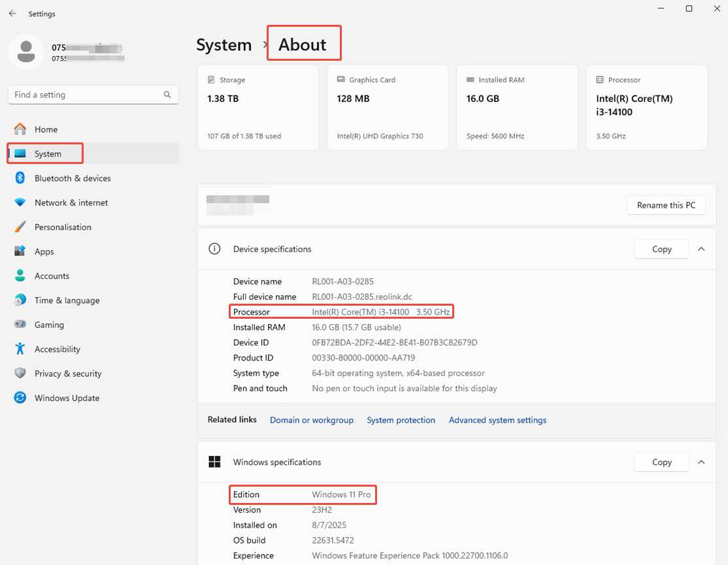Click the System breadcrumb heading
The image size is (728, 565).
223,45
